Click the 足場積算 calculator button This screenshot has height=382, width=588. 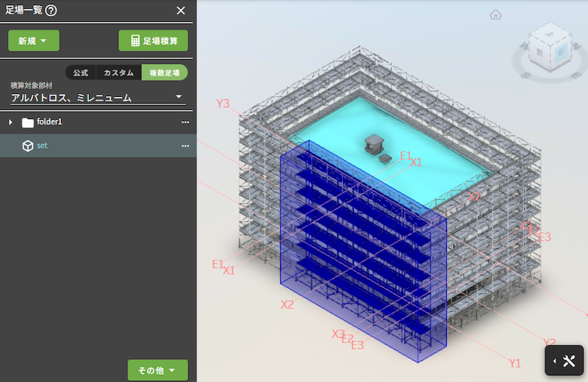pyautogui.click(x=153, y=40)
